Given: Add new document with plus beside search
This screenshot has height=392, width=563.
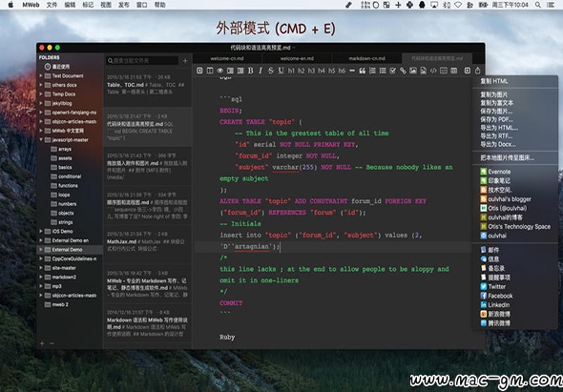Looking at the screenshot, I should (185, 61).
